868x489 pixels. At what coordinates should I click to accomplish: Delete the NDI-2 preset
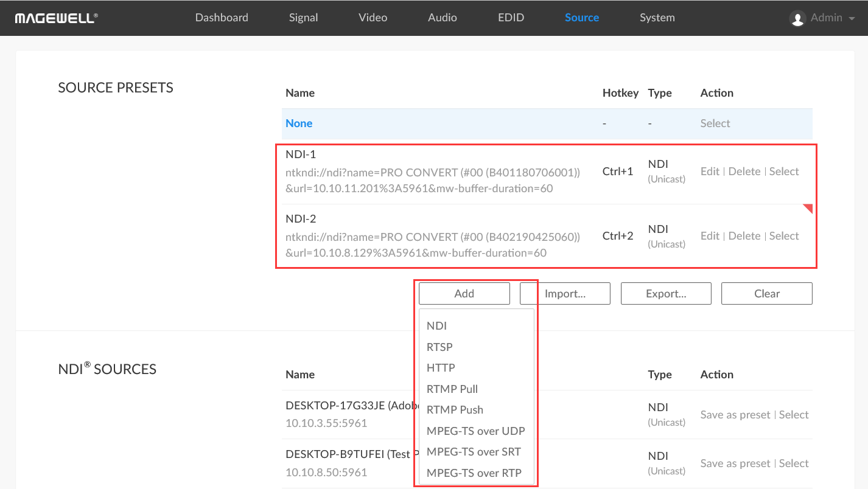(x=744, y=236)
